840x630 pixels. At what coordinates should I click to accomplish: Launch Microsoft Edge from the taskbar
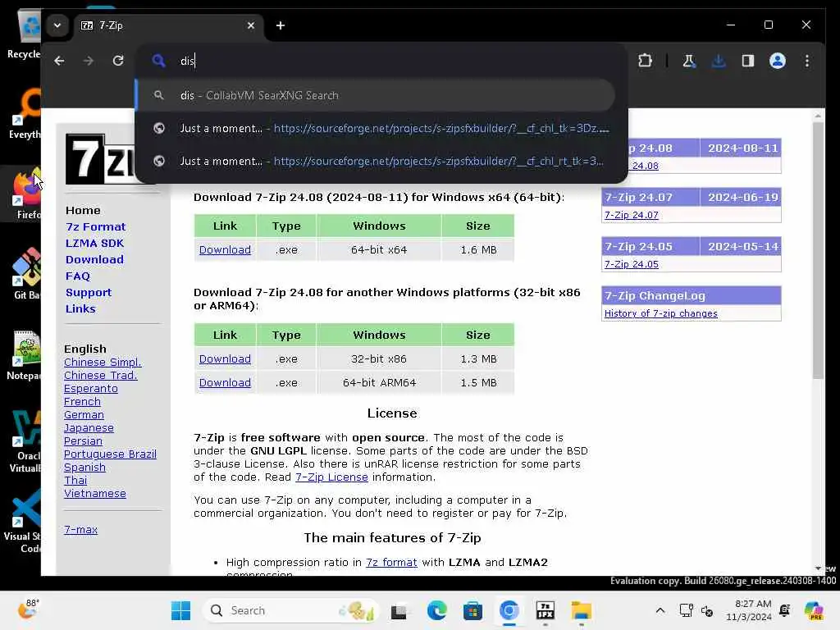point(436,610)
